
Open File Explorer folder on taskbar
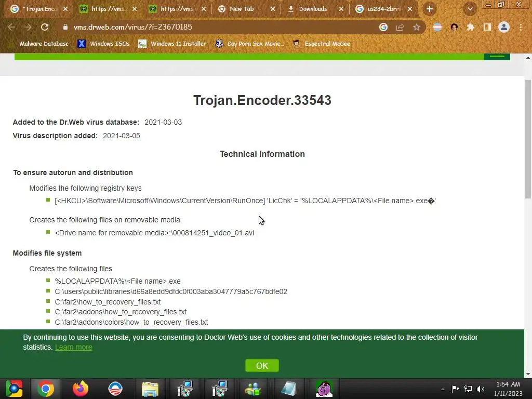(150, 389)
